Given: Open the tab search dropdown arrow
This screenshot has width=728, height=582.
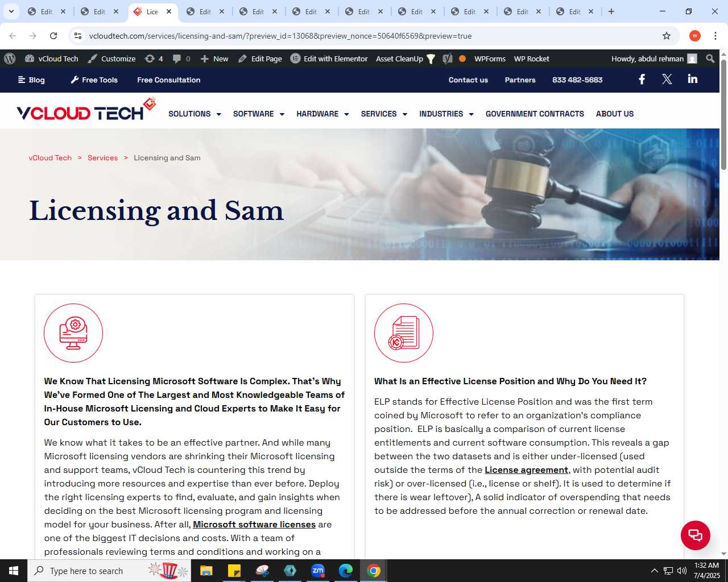Looking at the screenshot, I should pos(11,11).
